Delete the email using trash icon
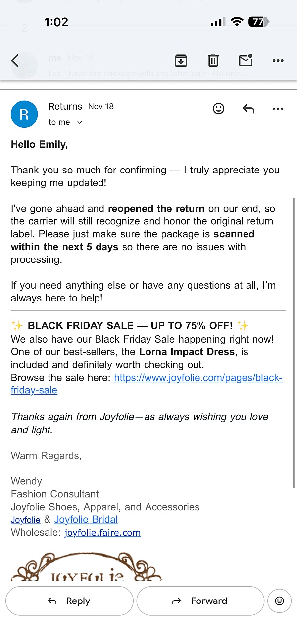 click(x=213, y=61)
